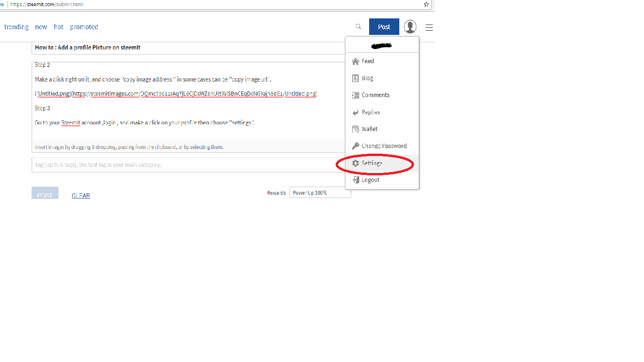The image size is (644, 362).
Task: Open the user avatar profile menu
Action: coord(410,27)
